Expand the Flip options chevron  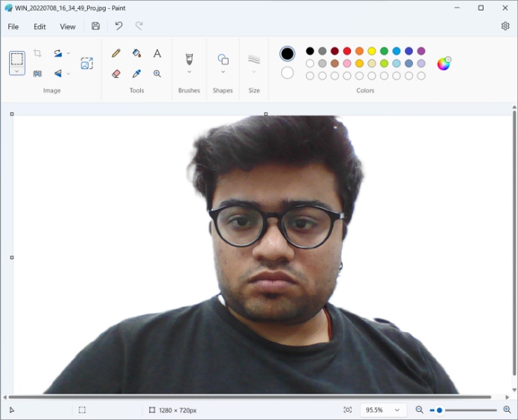(68, 73)
